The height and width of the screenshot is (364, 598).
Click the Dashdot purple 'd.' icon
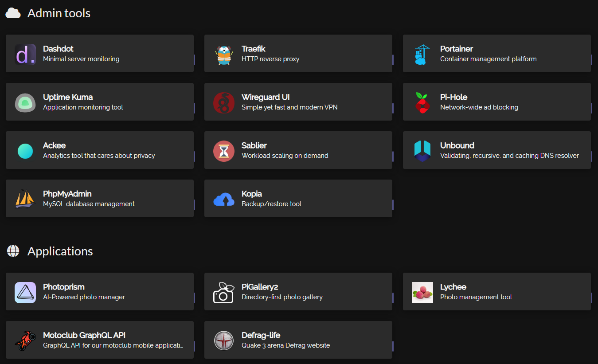[x=25, y=55]
